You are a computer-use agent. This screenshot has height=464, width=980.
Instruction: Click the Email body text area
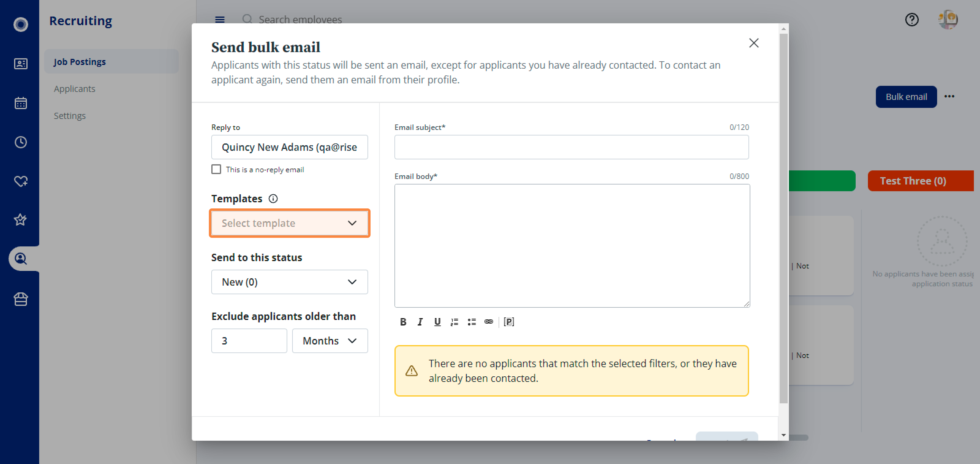[x=572, y=245]
